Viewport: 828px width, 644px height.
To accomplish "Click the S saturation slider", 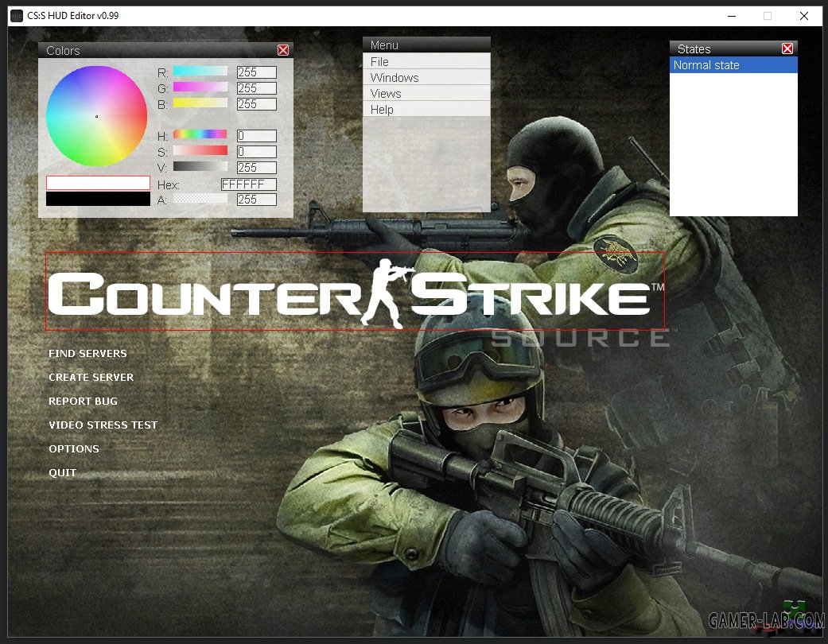I will tap(200, 150).
